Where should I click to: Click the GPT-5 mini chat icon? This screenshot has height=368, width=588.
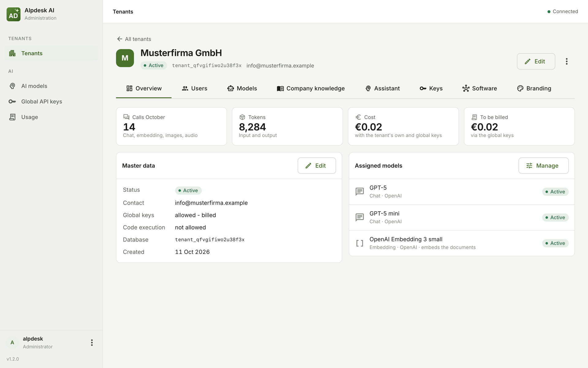point(360,217)
